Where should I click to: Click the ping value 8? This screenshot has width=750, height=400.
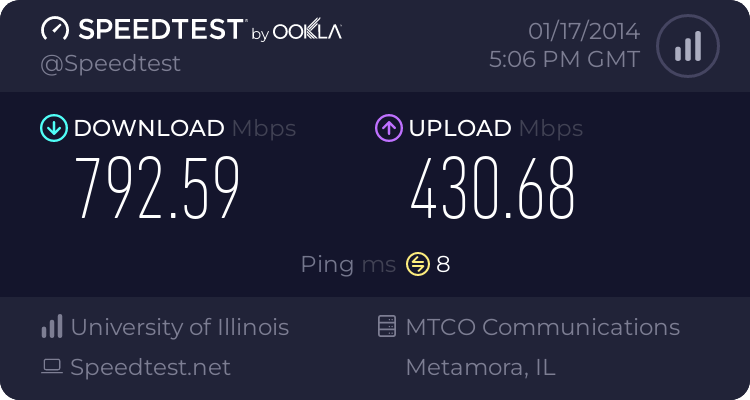click(443, 265)
